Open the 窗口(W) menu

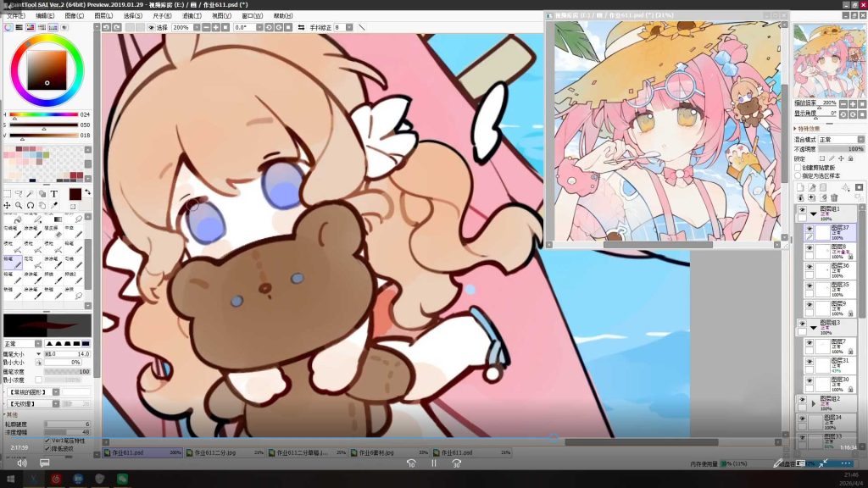click(x=253, y=16)
